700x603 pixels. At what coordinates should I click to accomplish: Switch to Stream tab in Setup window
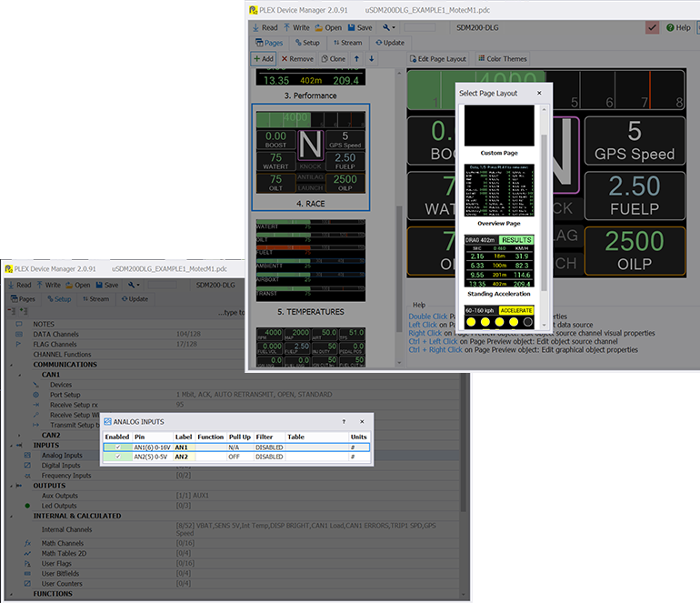click(96, 299)
